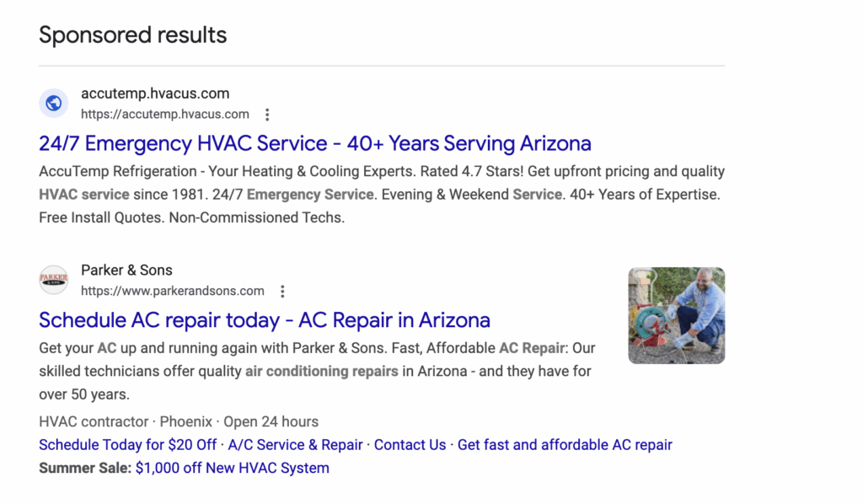Screen dimensions: 863x504
Task: Click the Parker & Sons logo icon
Action: pos(53,279)
